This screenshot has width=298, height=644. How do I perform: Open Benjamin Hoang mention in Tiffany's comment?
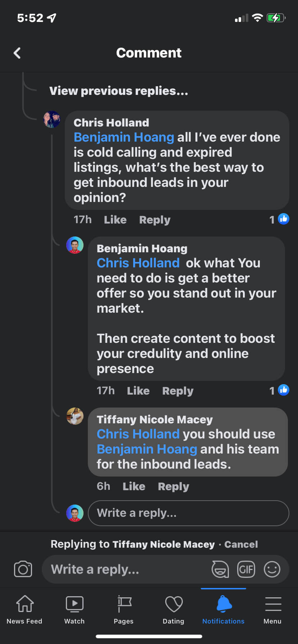coord(147,449)
